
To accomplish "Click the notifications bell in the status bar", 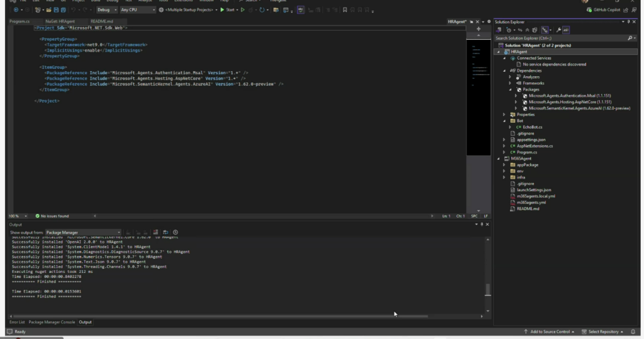I will click(633, 331).
